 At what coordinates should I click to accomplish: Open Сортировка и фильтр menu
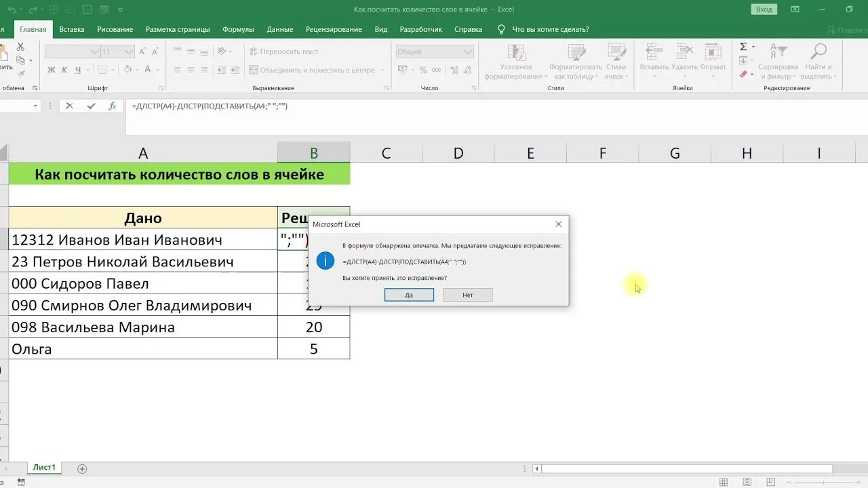click(x=778, y=62)
